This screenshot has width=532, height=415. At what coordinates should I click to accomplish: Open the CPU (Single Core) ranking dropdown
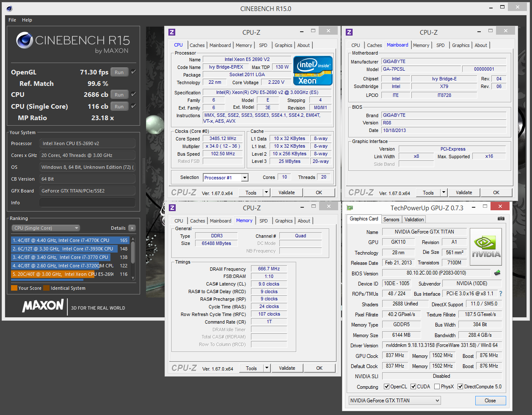pyautogui.click(x=46, y=228)
